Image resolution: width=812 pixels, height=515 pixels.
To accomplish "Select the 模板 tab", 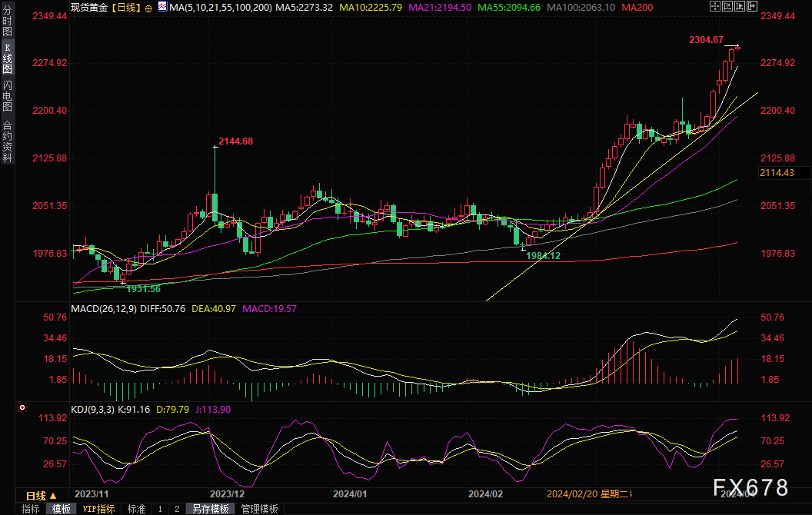I will pyautogui.click(x=61, y=509).
